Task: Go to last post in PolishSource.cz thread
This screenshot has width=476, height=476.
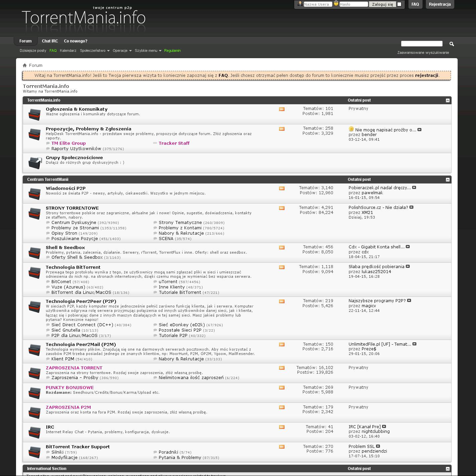Action: pos(411,208)
